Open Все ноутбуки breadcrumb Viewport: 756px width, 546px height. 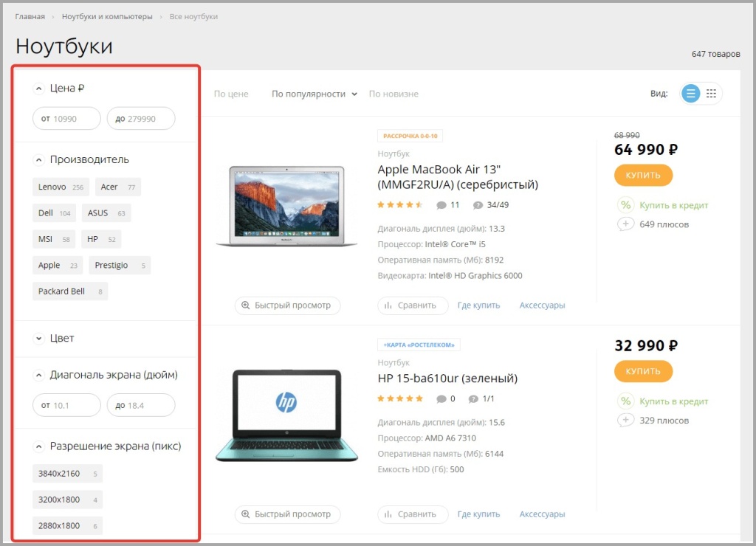coord(193,16)
